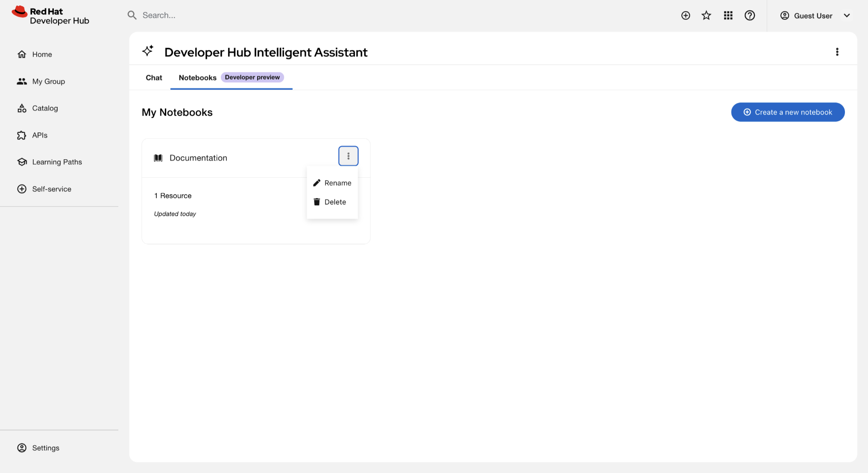Select Self-service in the sidebar
The height and width of the screenshot is (473, 868).
pos(44,189)
